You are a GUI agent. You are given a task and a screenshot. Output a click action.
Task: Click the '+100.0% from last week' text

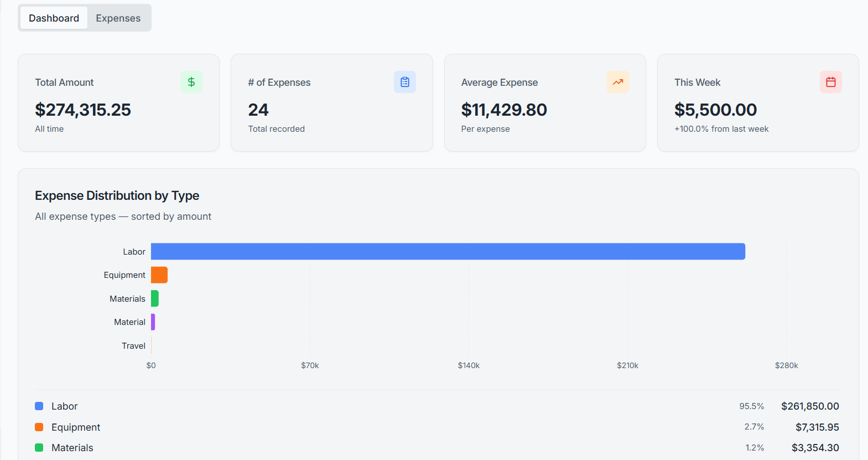click(721, 129)
